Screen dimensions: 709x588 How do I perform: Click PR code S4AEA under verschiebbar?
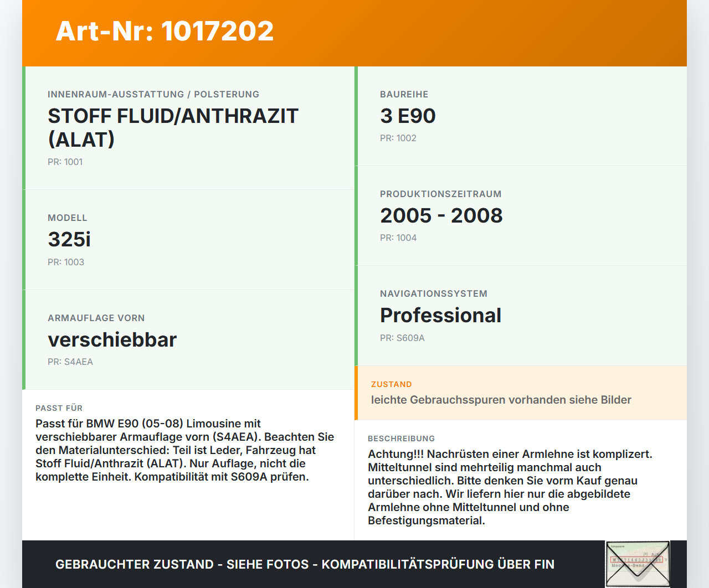[x=70, y=362]
